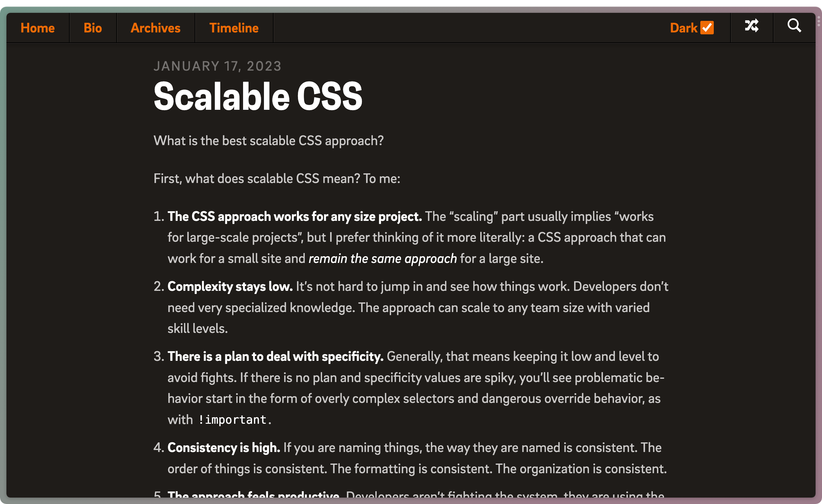The width and height of the screenshot is (822, 504).
Task: Browse the Archives section
Action: (155, 28)
